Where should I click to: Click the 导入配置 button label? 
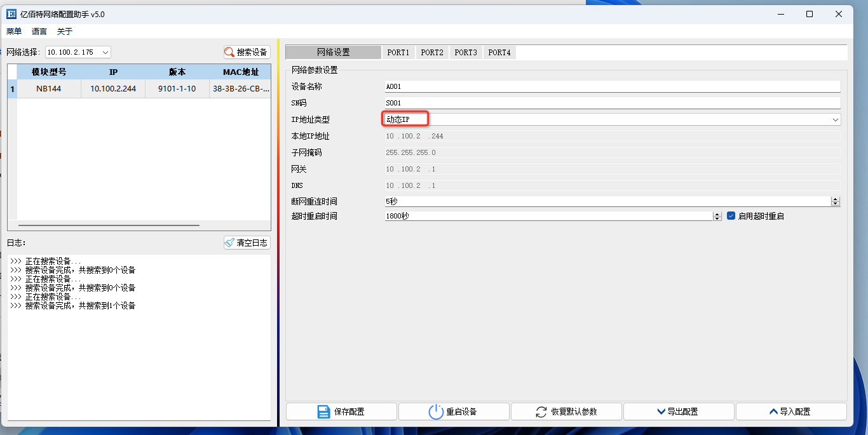(x=795, y=412)
